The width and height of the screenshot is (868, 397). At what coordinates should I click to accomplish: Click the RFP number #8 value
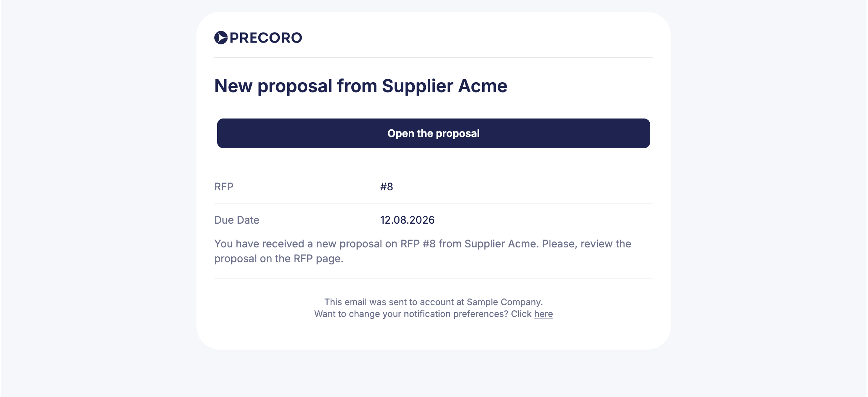(x=387, y=187)
